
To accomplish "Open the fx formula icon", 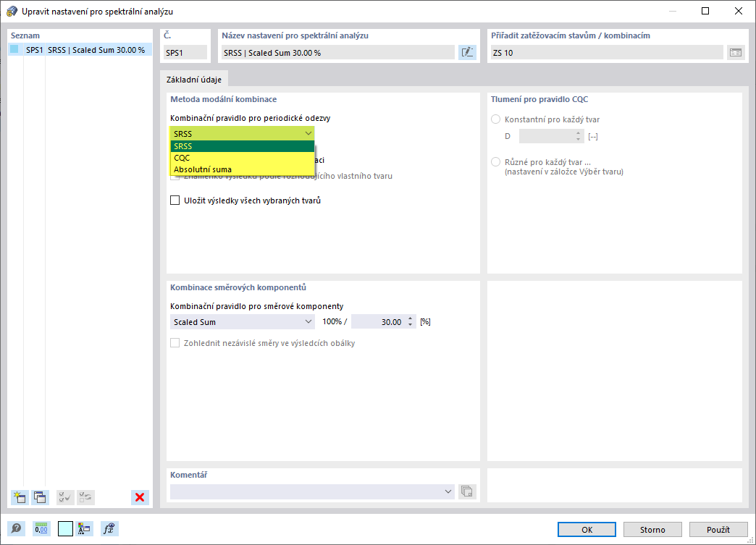I will point(109,528).
